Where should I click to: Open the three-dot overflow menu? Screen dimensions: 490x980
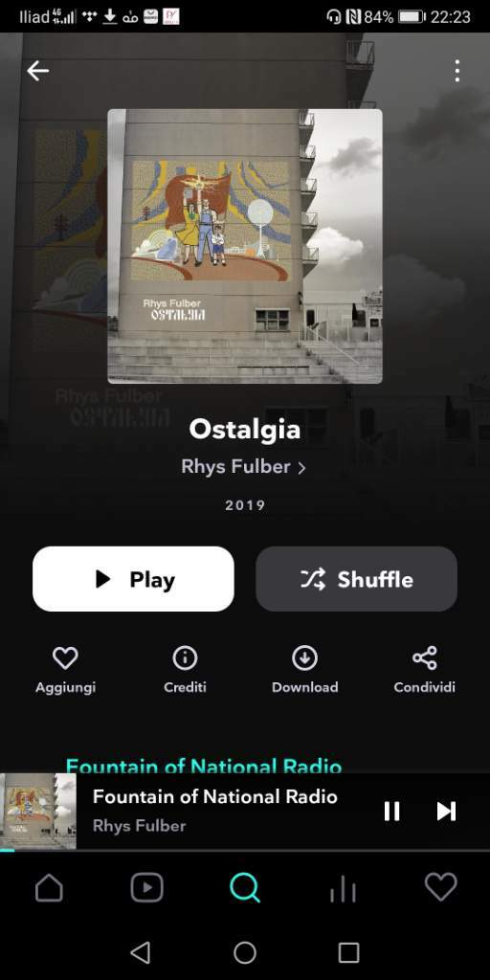coord(457,71)
